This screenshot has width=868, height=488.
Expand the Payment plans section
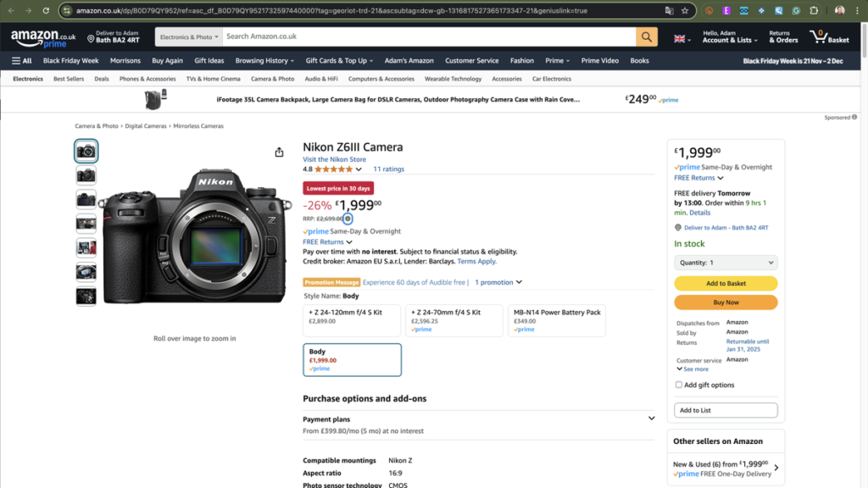click(651, 419)
